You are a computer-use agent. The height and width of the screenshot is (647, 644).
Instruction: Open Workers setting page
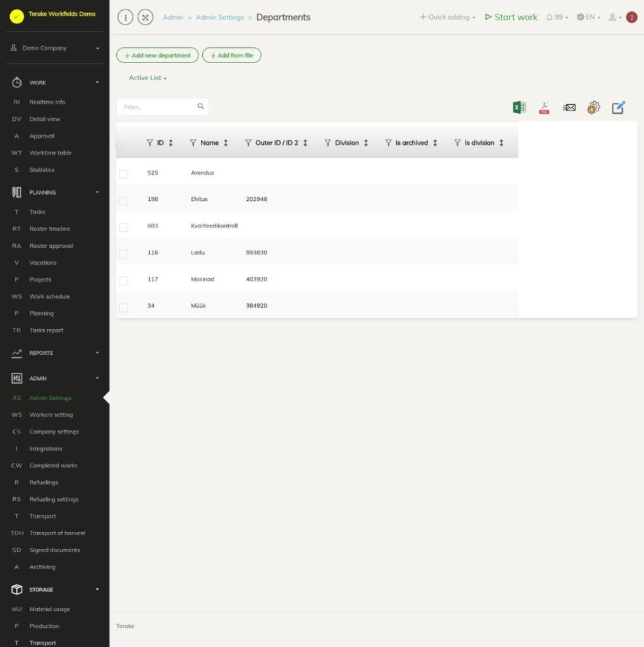[x=51, y=414]
